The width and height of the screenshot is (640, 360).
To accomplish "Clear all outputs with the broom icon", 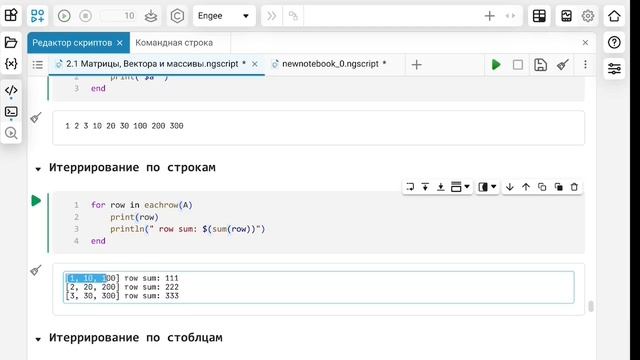I will coord(563,64).
